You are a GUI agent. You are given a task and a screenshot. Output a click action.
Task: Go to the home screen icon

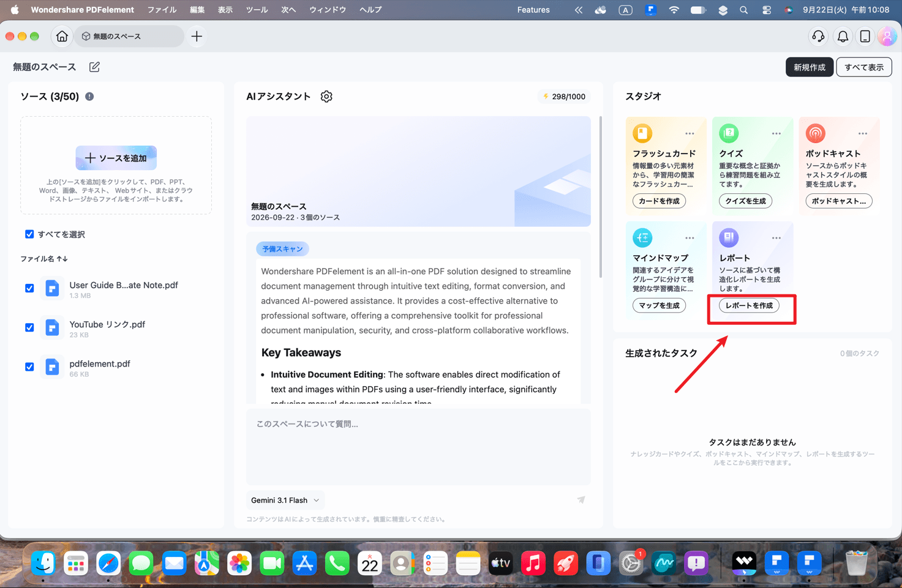[62, 37]
